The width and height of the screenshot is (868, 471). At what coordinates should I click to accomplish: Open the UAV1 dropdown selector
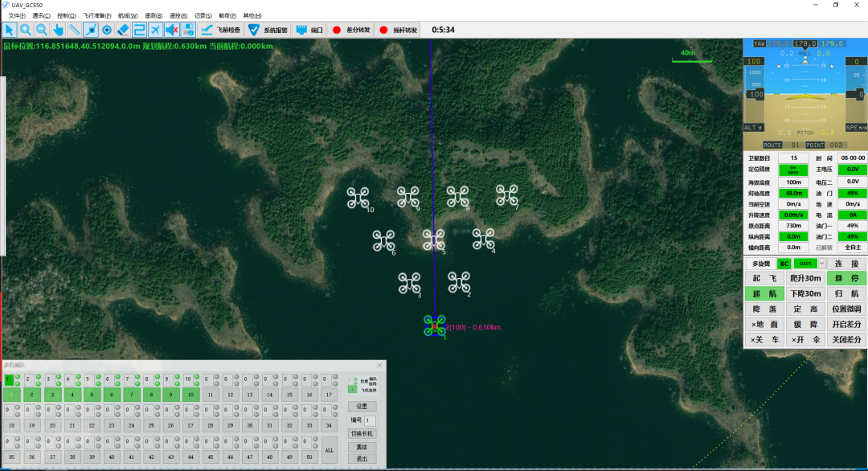[821, 264]
